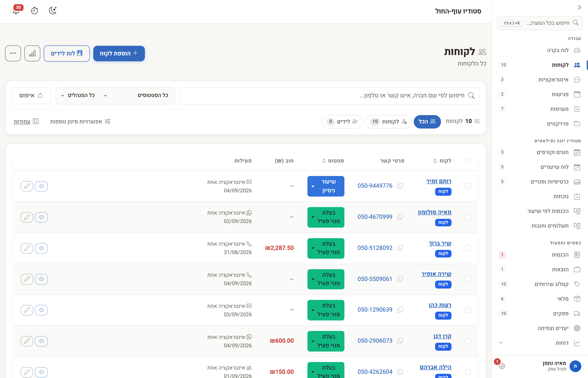Viewport: 588px width, 378px height.
Task: Copy phone number 050-5128092
Action: (400, 248)
